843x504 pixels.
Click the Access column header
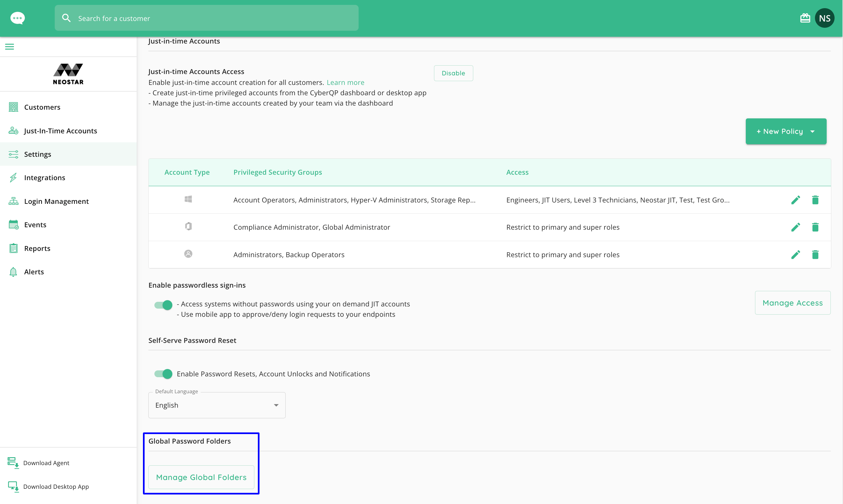[x=517, y=172]
